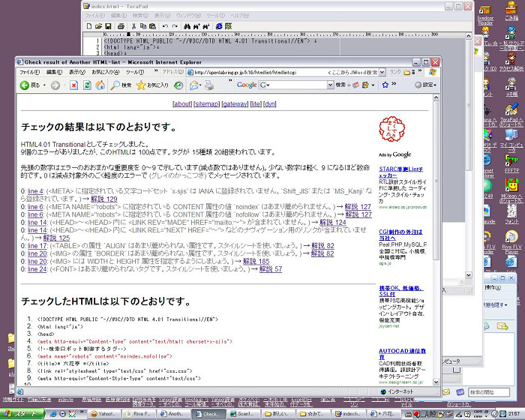This screenshot has width=525, height=420.
Task: Click IE History button
Action: click(x=178, y=85)
